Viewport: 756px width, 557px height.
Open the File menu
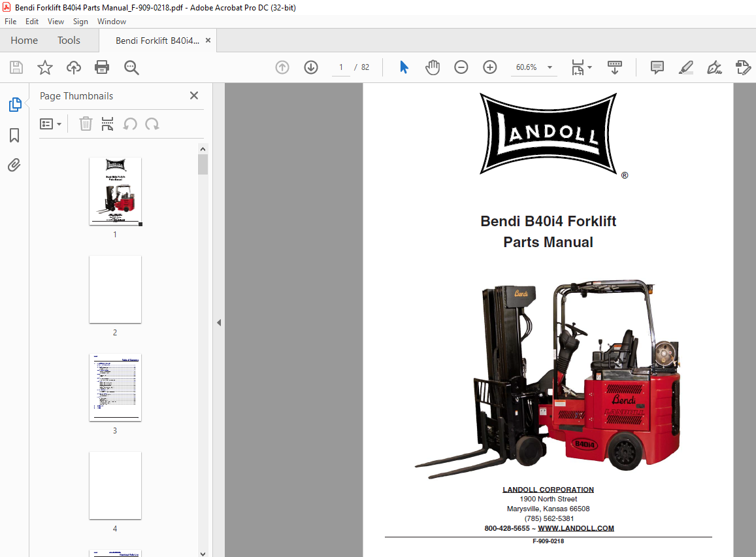pos(10,21)
